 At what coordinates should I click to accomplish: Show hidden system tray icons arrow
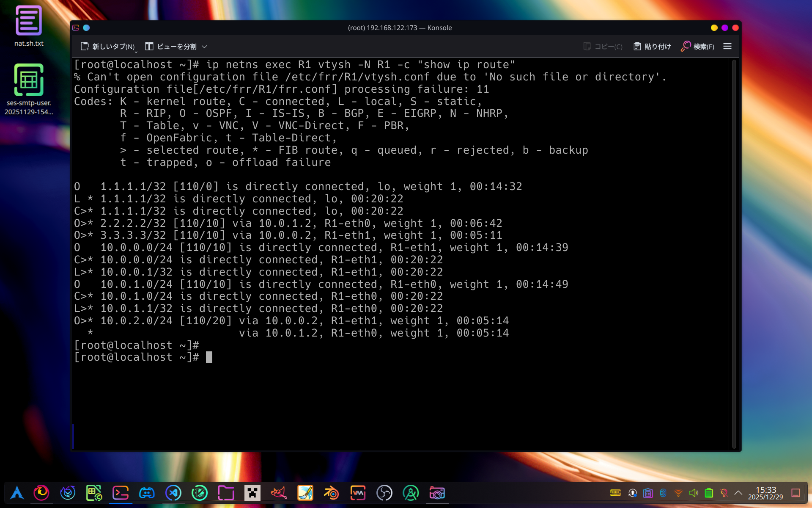point(738,493)
